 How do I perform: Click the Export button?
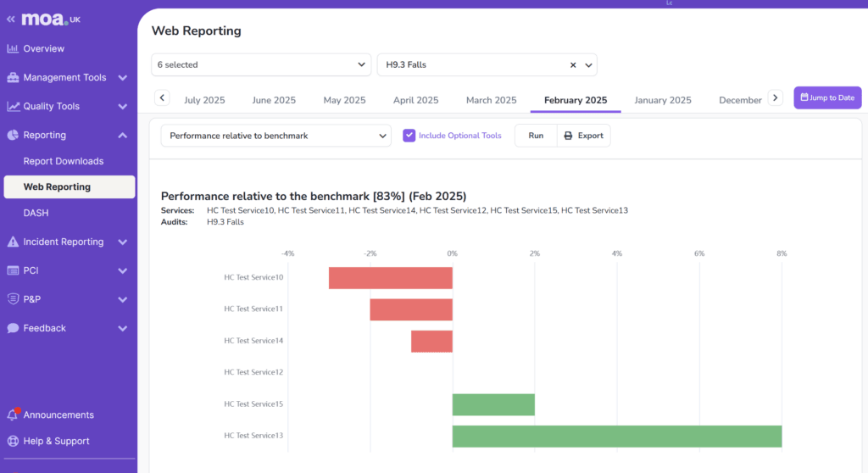point(583,136)
